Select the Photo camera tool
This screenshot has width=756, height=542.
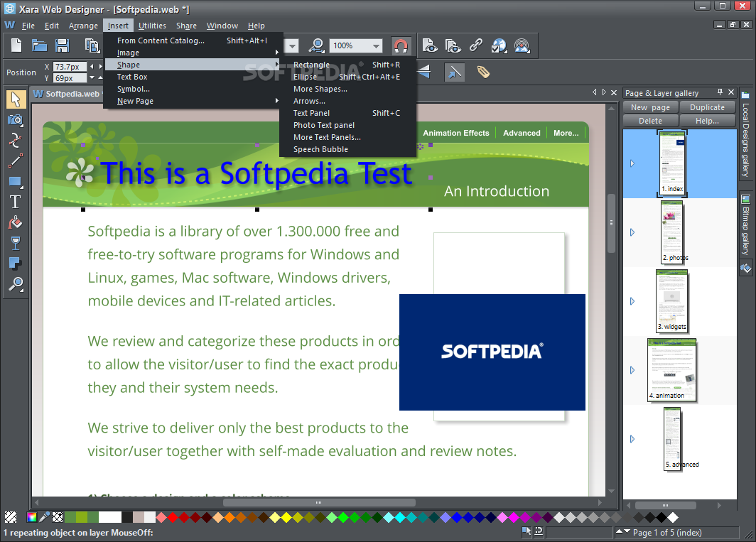point(16,119)
